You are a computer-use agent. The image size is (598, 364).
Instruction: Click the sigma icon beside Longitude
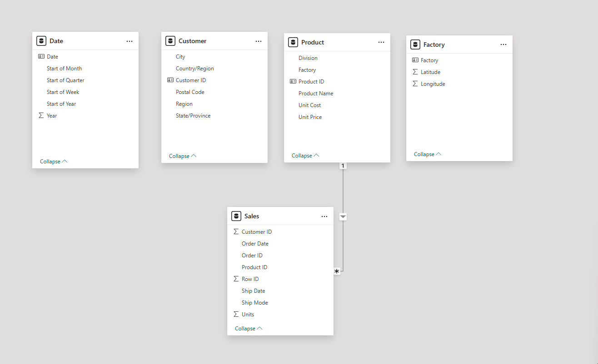415,84
